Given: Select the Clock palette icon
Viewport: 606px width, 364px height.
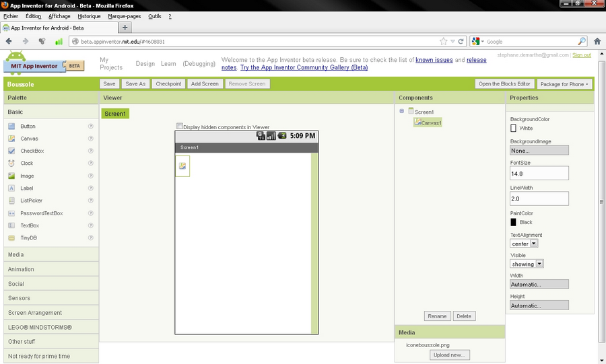Looking at the screenshot, I should click(11, 163).
